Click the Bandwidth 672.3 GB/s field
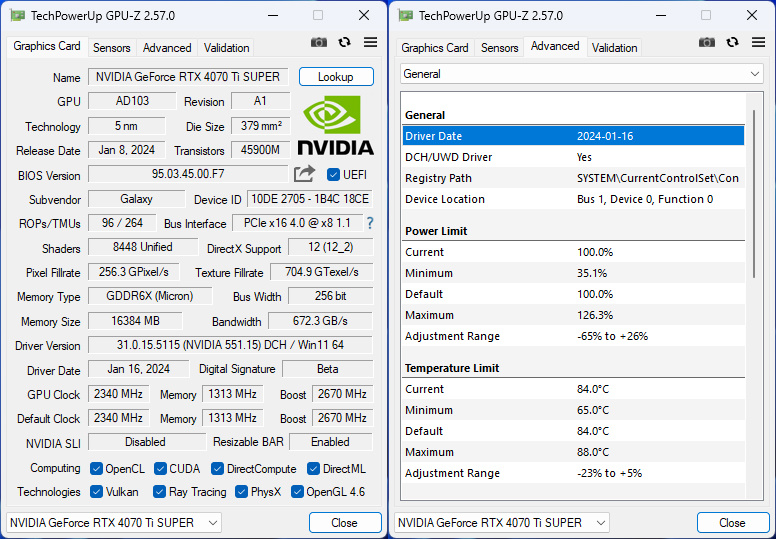 (x=320, y=321)
